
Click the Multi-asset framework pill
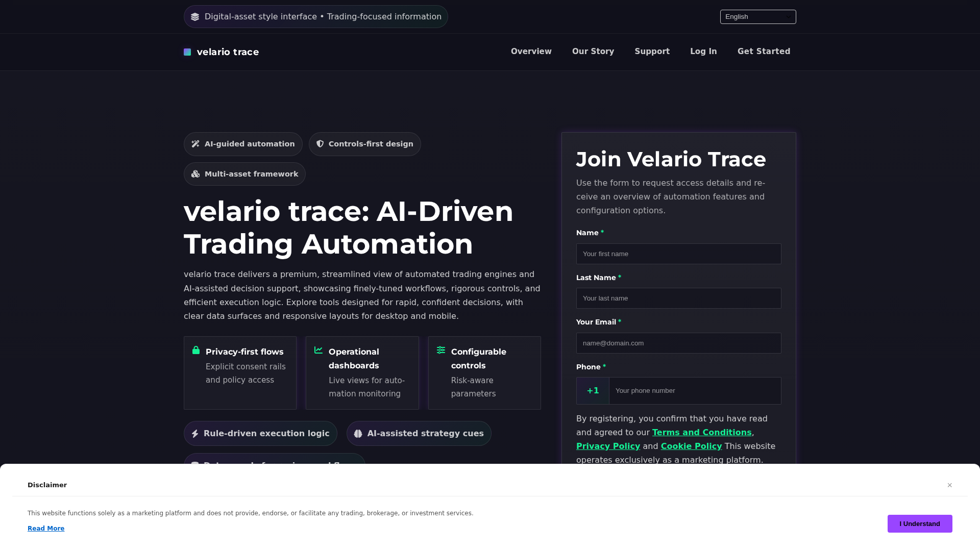[x=244, y=174]
